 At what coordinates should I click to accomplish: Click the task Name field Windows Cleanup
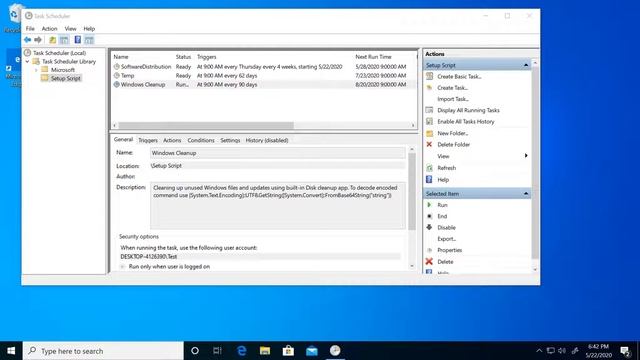[278, 153]
